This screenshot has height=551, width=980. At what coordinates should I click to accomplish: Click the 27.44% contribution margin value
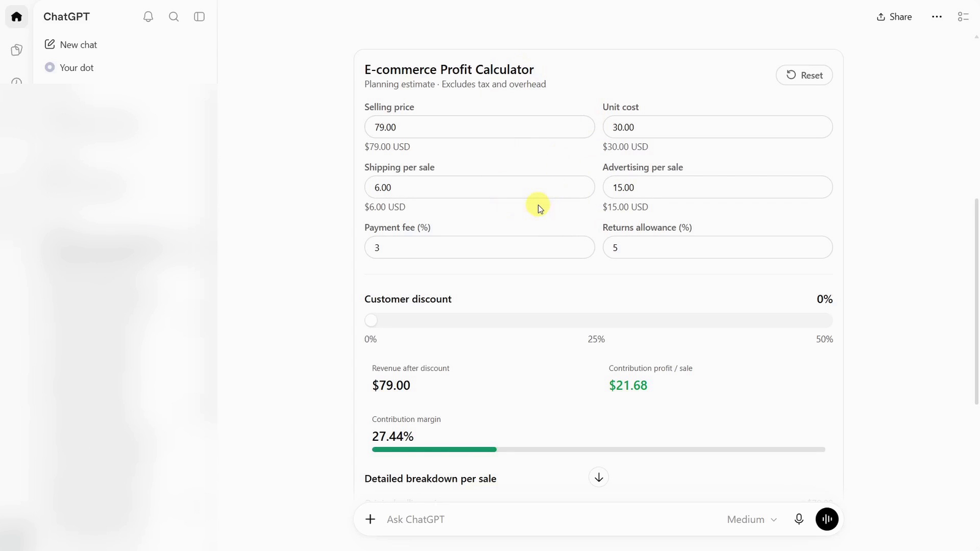pyautogui.click(x=393, y=437)
